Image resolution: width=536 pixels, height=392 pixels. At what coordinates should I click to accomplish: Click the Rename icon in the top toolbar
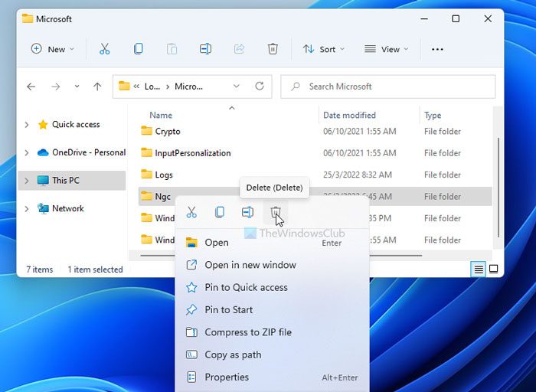click(x=205, y=49)
